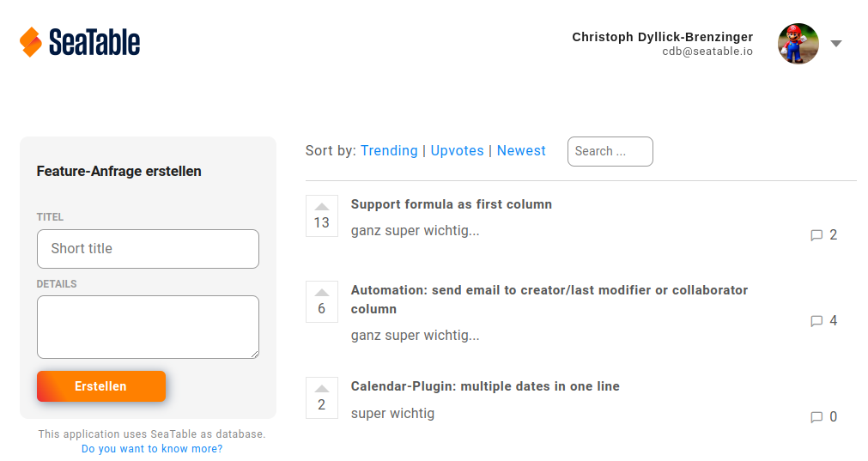Open comments on 'Support formula as first column'

pyautogui.click(x=823, y=235)
